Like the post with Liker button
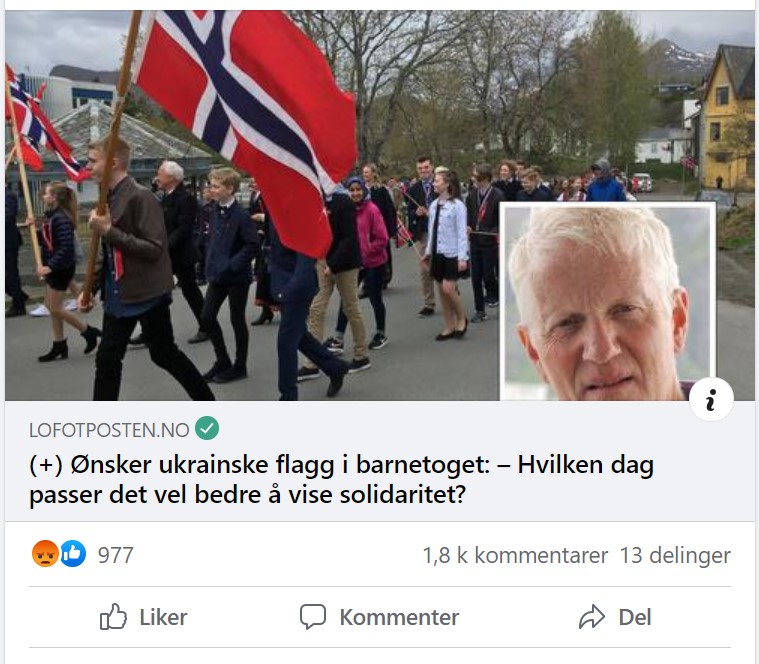759x664 pixels. pyautogui.click(x=143, y=617)
